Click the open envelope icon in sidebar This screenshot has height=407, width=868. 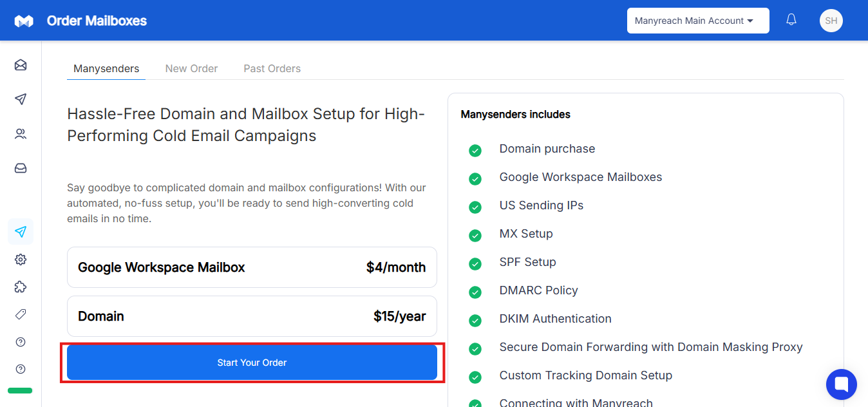click(x=21, y=65)
